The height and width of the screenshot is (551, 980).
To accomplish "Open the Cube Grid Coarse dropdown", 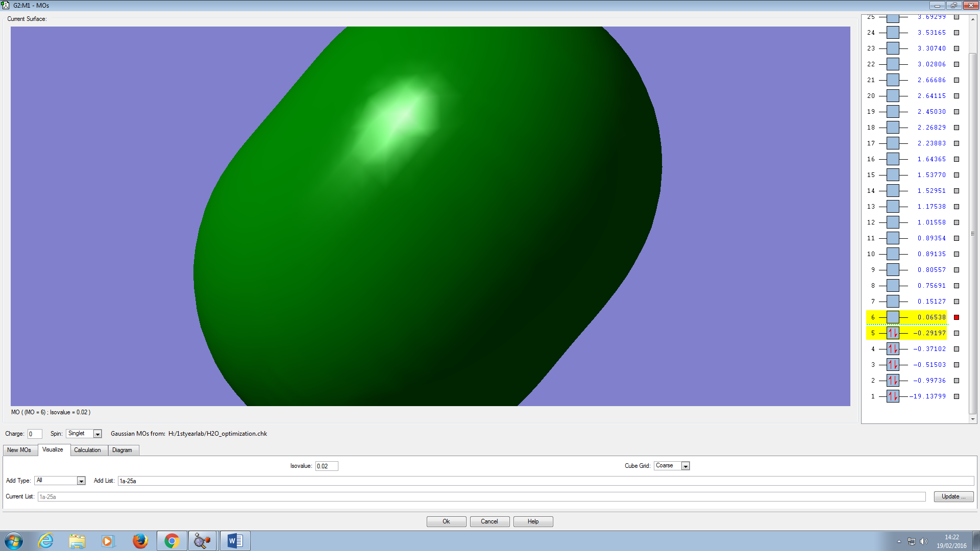I will coord(685,466).
